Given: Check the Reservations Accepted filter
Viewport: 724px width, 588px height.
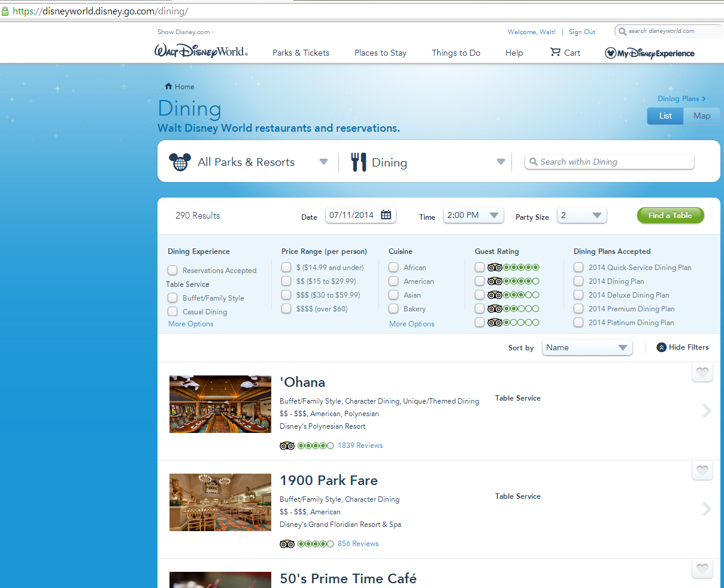Looking at the screenshot, I should [x=172, y=270].
